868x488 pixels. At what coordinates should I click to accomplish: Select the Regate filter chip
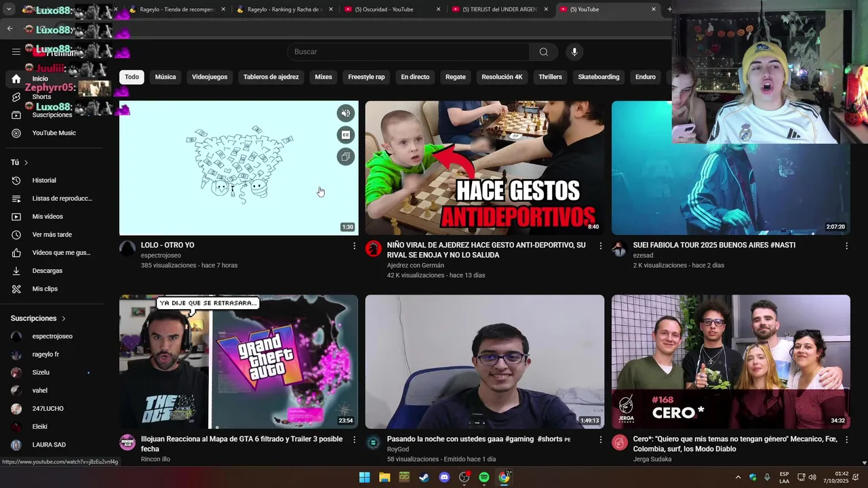(456, 77)
